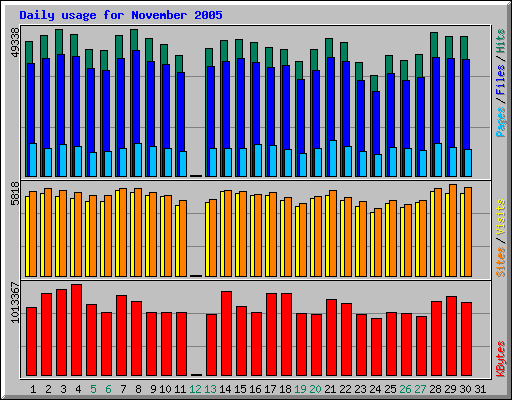Click day label 8 on the axis
The image size is (512, 400).
(138, 389)
